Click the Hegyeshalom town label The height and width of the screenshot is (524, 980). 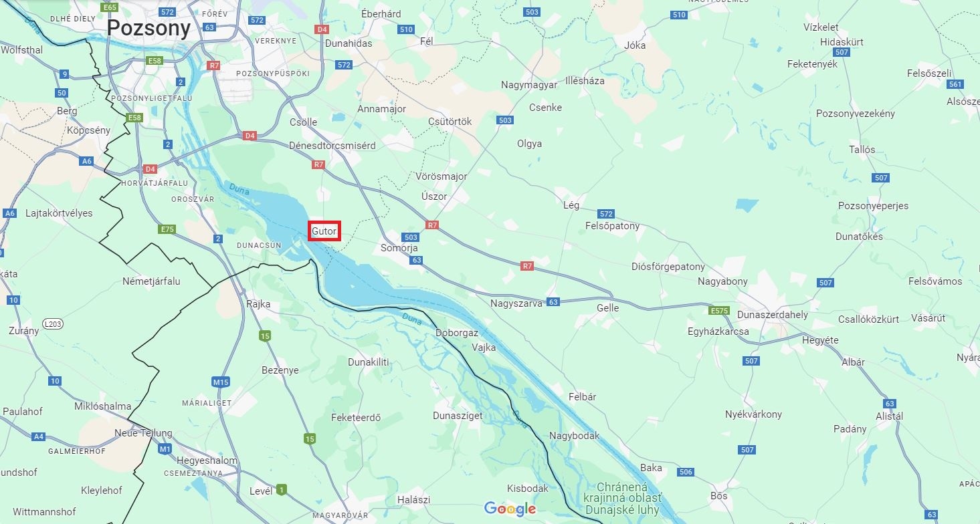(x=207, y=461)
